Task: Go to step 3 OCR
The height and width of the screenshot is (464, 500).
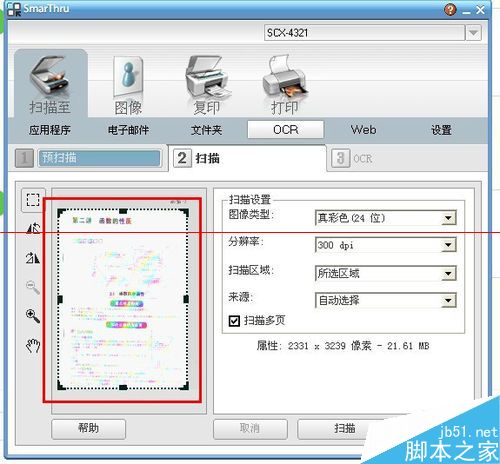Action: click(x=352, y=158)
